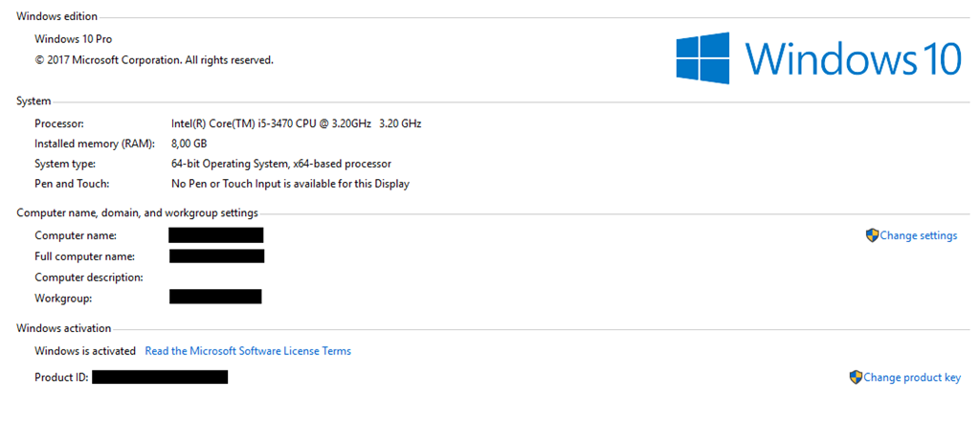Click the Windows 10 wordmark text
The image size is (980, 422).
point(853,59)
